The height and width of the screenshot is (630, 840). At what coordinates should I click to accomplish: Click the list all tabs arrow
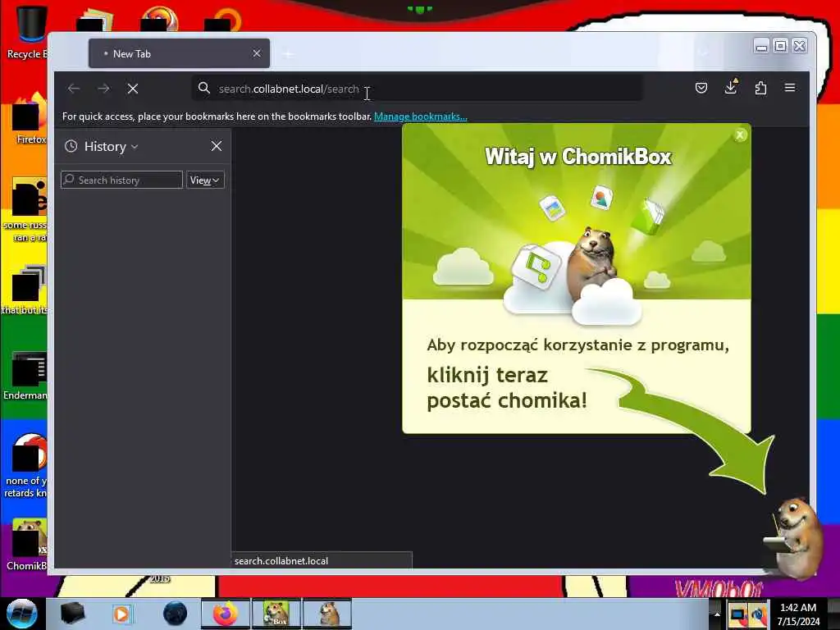(x=703, y=53)
